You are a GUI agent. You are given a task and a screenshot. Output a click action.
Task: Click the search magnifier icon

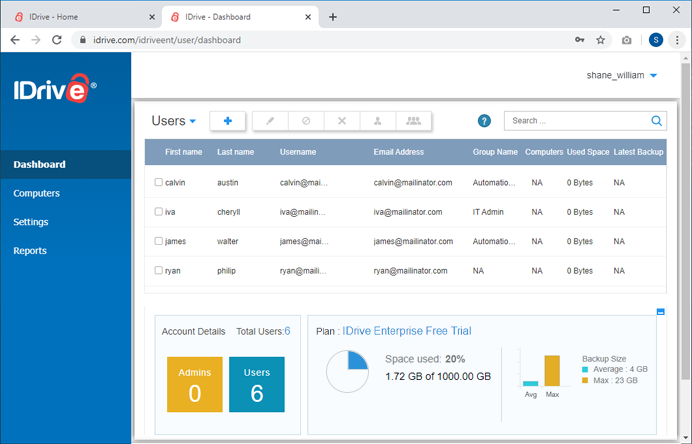pyautogui.click(x=657, y=121)
